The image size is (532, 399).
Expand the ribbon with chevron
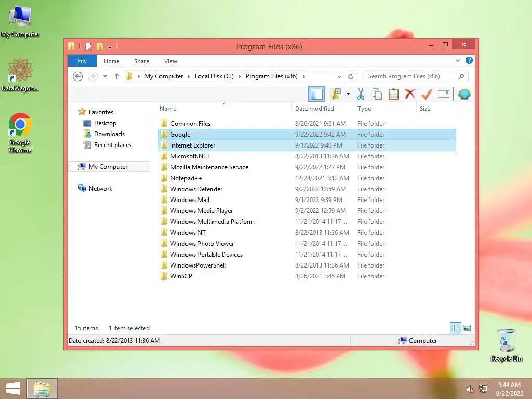(x=457, y=60)
